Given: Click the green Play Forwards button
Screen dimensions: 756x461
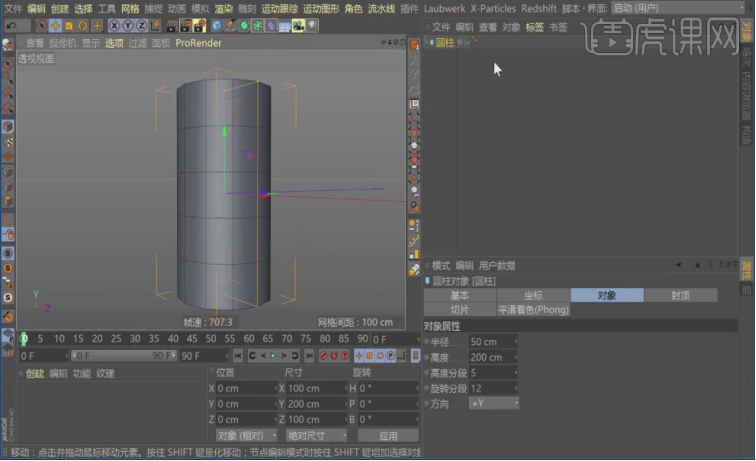Looking at the screenshot, I should (x=273, y=356).
